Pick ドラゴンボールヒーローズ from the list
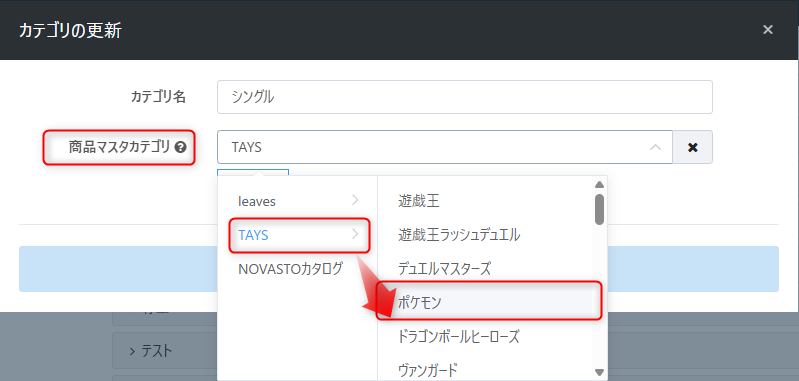 click(x=459, y=336)
